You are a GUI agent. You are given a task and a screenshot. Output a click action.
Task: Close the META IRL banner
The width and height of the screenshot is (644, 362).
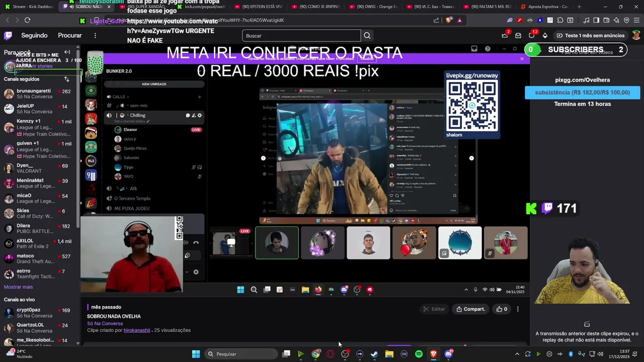point(522,59)
